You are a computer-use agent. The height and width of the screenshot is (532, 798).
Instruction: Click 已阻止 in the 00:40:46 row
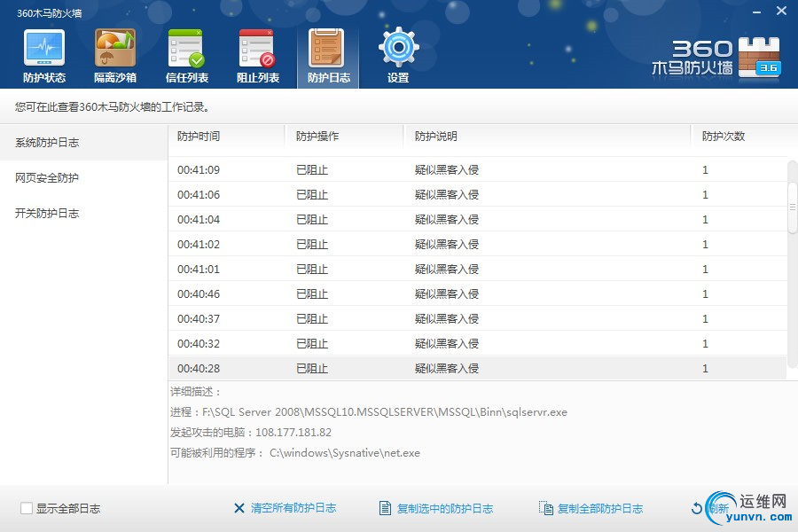pyautogui.click(x=312, y=293)
